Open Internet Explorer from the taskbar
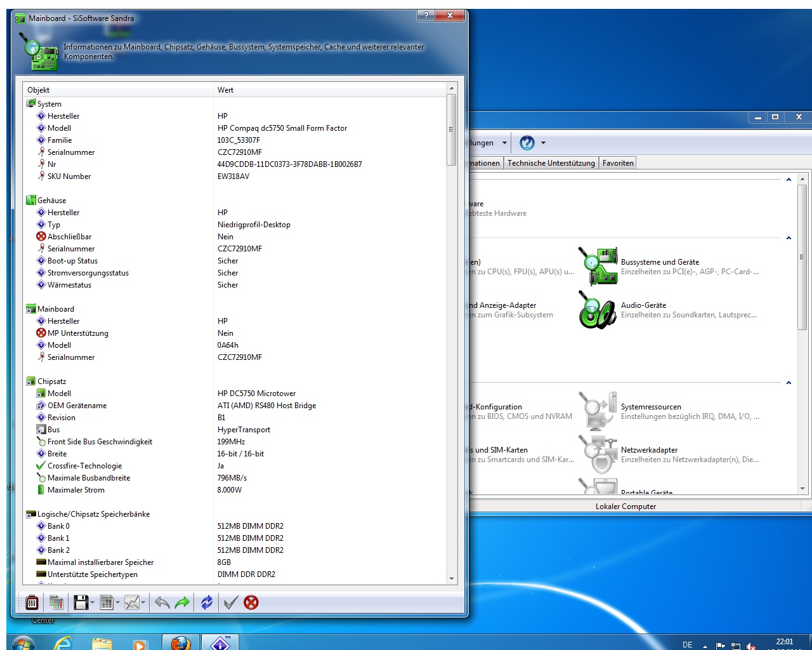The height and width of the screenshot is (650, 812). click(63, 642)
